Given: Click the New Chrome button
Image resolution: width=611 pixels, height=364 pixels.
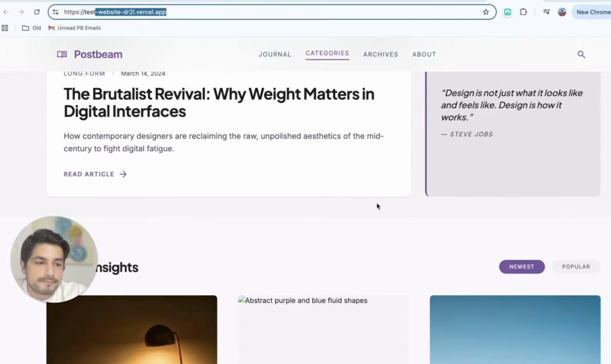Looking at the screenshot, I should [592, 12].
